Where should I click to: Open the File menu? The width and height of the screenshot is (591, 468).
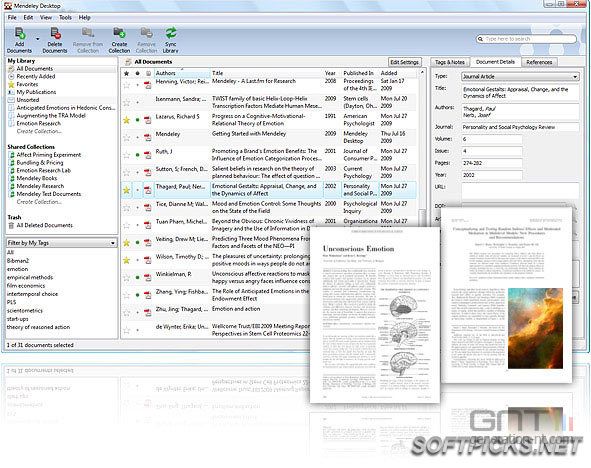point(12,17)
